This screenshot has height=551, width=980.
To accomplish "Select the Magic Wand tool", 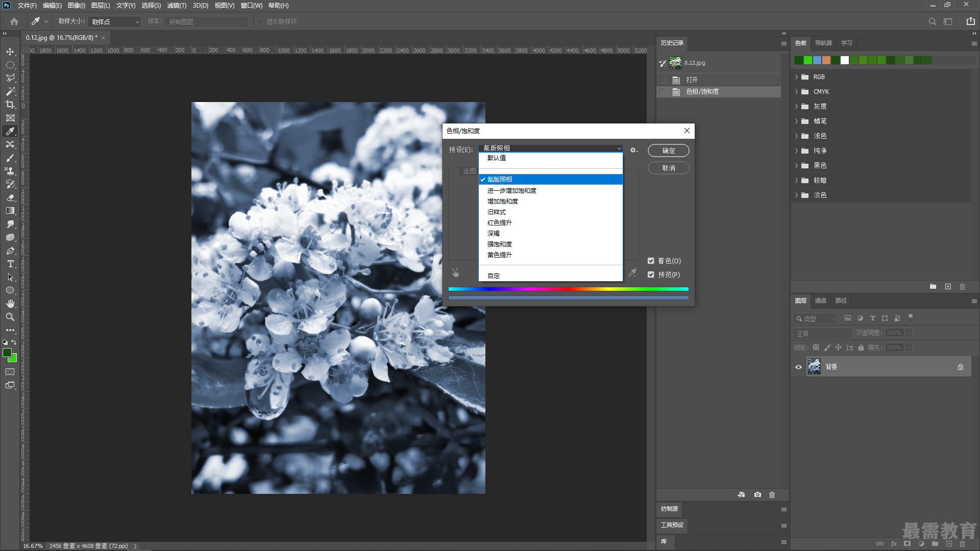I will pyautogui.click(x=10, y=91).
